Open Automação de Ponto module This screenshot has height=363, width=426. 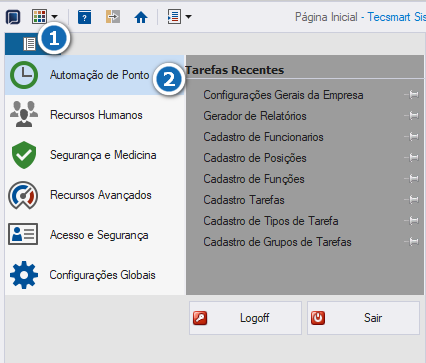point(95,75)
